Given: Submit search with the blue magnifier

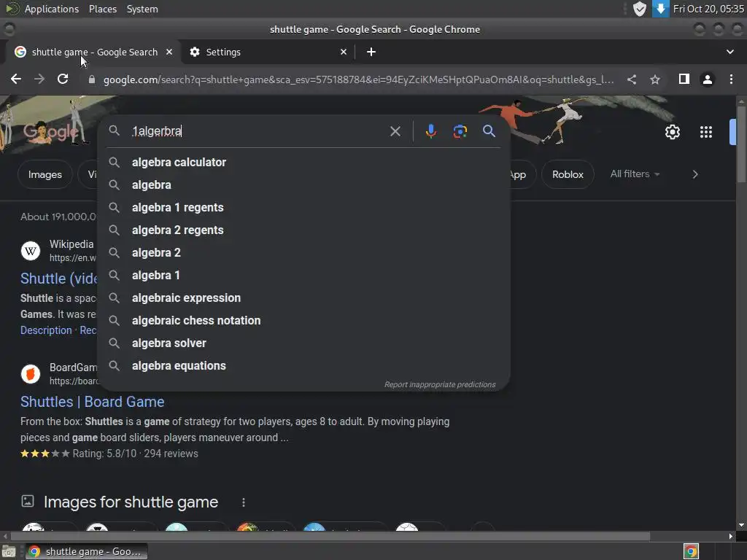Looking at the screenshot, I should click(489, 131).
